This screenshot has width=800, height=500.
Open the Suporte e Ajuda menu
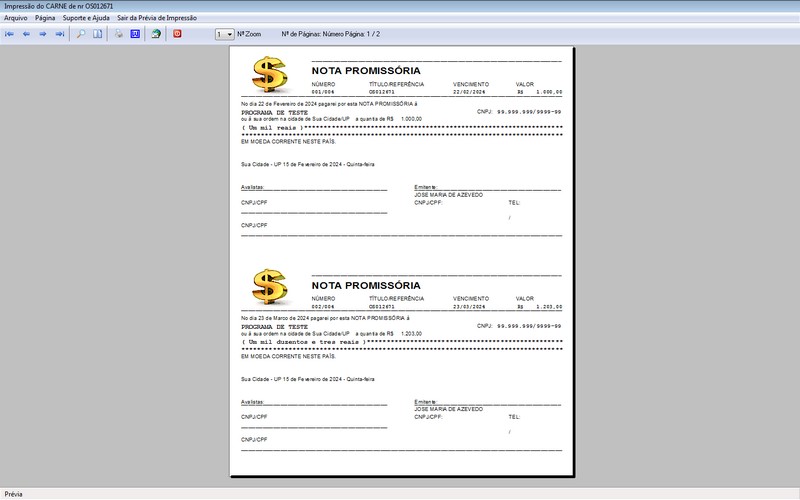[86, 18]
